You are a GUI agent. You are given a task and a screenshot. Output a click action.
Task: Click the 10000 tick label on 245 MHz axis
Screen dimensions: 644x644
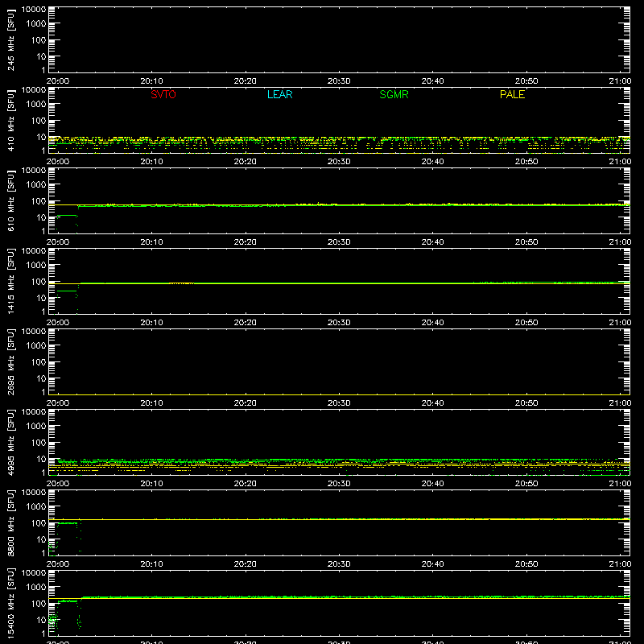click(x=34, y=10)
